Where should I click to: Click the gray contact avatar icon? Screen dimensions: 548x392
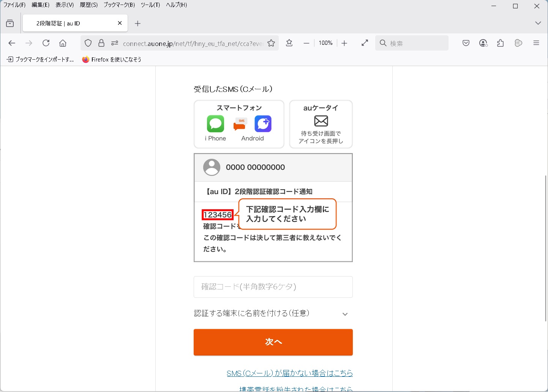212,167
